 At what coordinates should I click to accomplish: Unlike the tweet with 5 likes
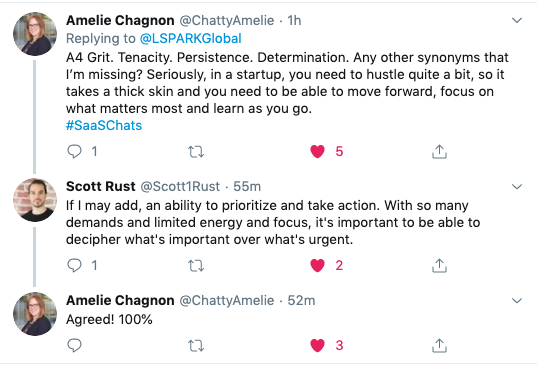click(317, 151)
